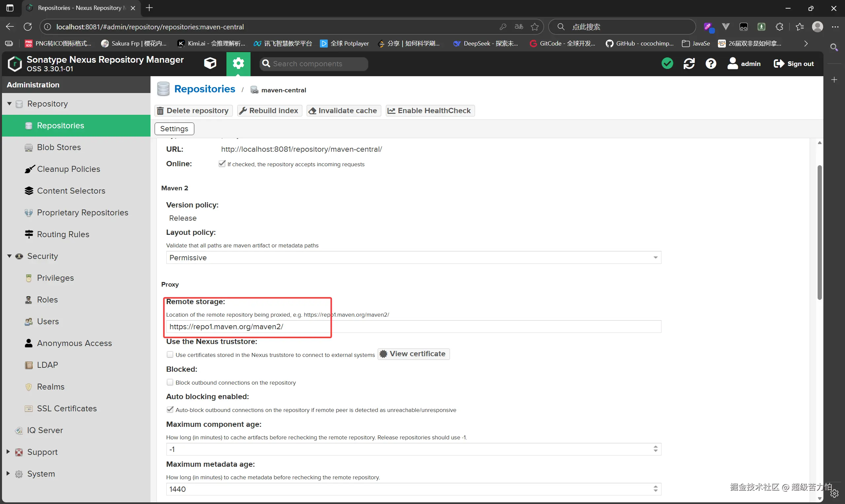Screen dimensions: 845x504
Task: Click the admin user account icon
Action: coord(732,64)
